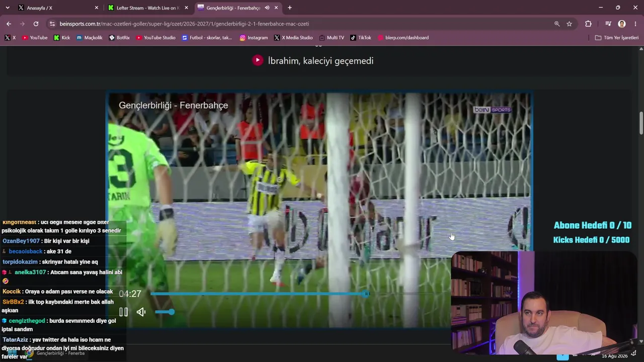Image resolution: width=644 pixels, height=362 pixels.
Task: Open a new browser tab
Action: pos(289,8)
